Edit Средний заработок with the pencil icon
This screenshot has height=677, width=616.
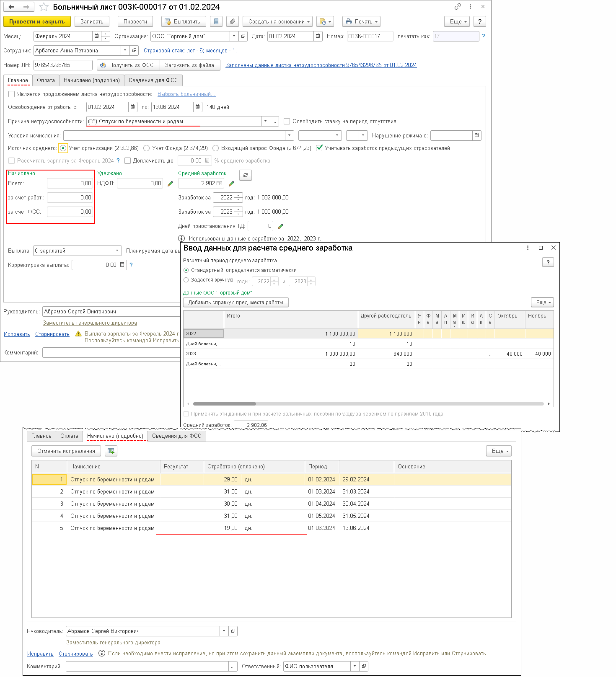pos(231,183)
